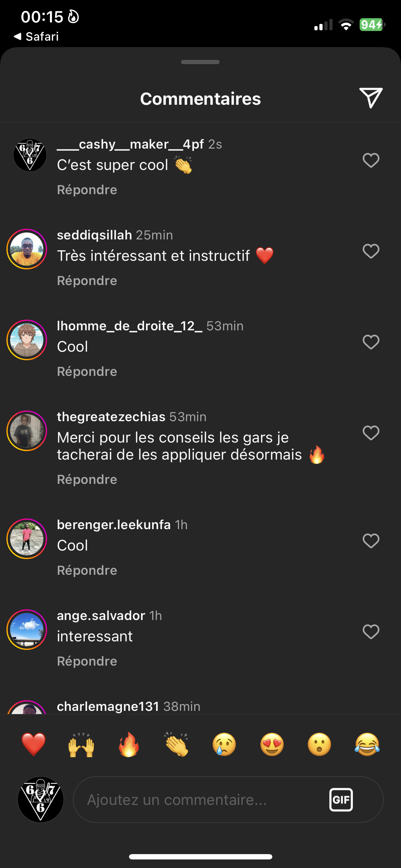Image resolution: width=401 pixels, height=868 pixels.
Task: Insert the fire emoji reaction
Action: tap(129, 744)
